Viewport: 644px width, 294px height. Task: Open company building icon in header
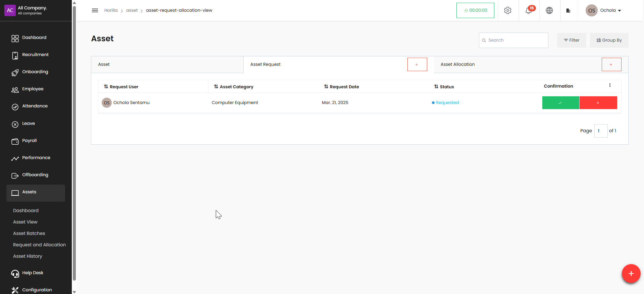click(x=568, y=11)
